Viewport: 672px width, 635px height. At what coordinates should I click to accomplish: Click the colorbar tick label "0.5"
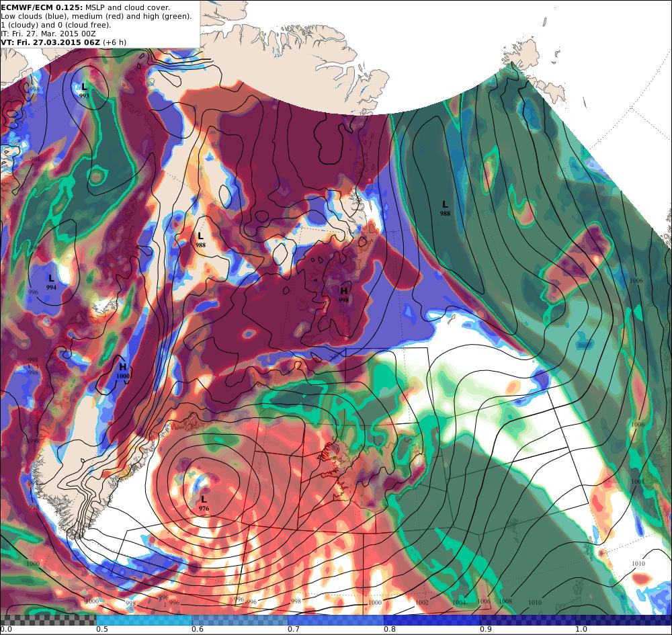click(101, 630)
